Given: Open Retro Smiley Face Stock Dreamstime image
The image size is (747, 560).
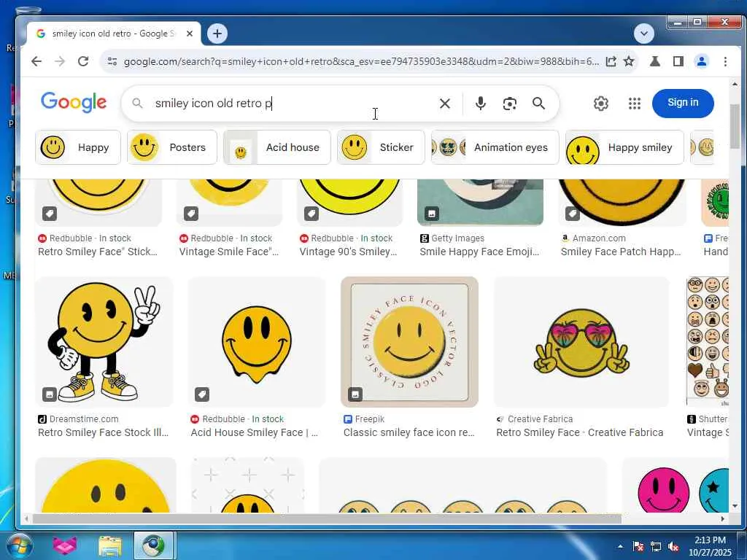Looking at the screenshot, I should pyautogui.click(x=104, y=342).
